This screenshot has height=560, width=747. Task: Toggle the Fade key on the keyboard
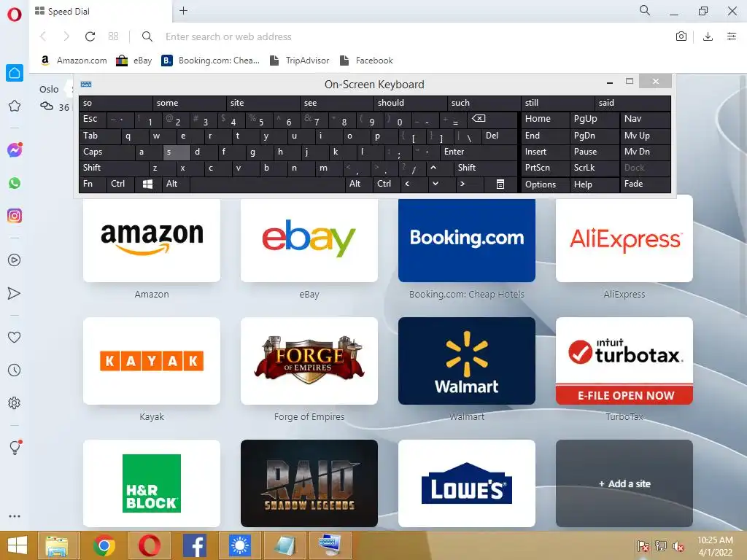point(646,184)
